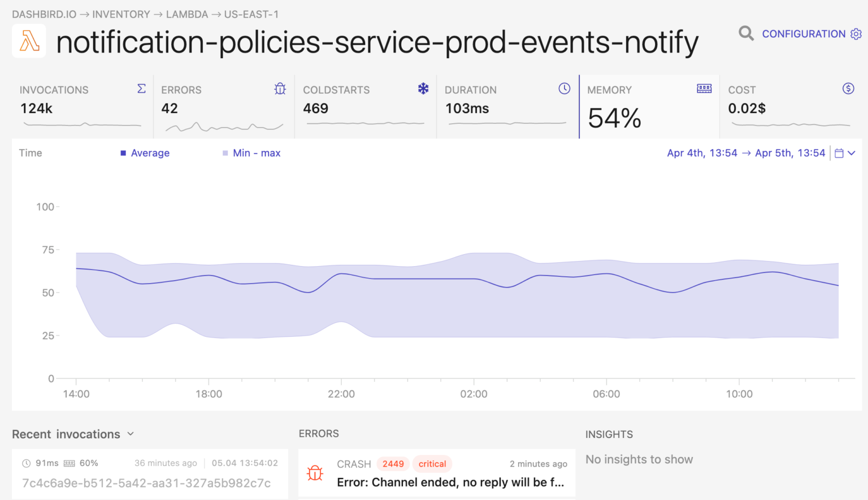This screenshot has width=868, height=500.
Task: Click the orange Lambda function icon
Action: coord(29,41)
